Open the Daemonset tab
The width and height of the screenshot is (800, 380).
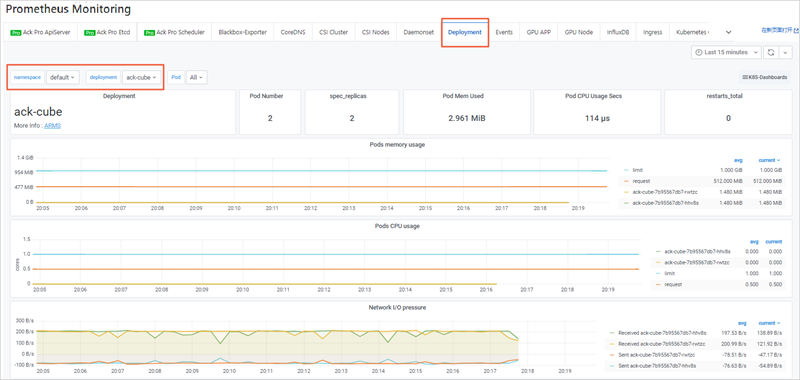pos(418,32)
